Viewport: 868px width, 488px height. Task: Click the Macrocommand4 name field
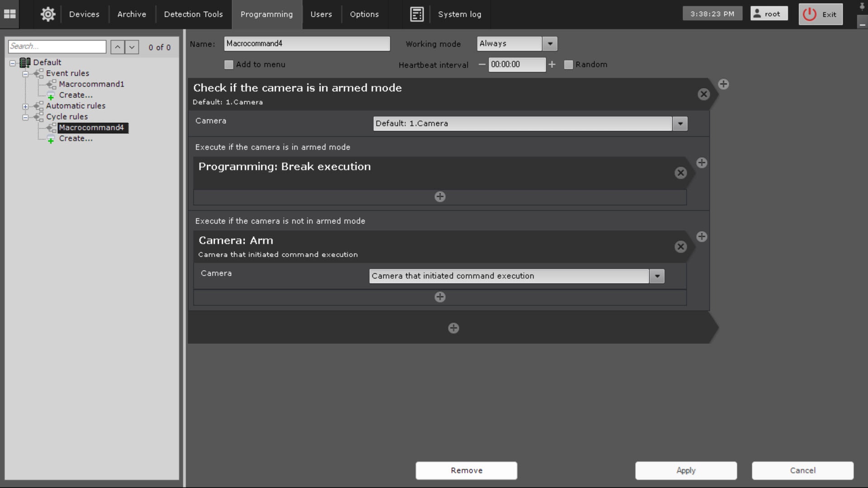(307, 44)
